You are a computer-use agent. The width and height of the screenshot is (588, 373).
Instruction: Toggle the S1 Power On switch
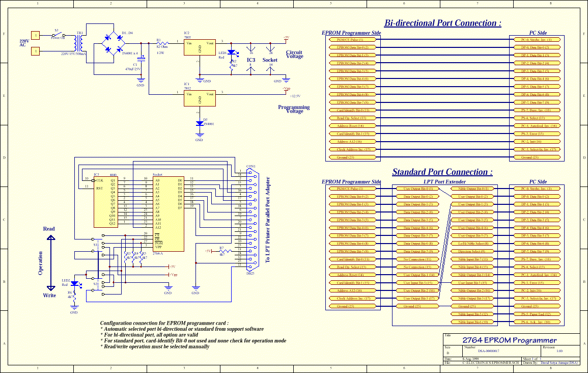[59, 35]
